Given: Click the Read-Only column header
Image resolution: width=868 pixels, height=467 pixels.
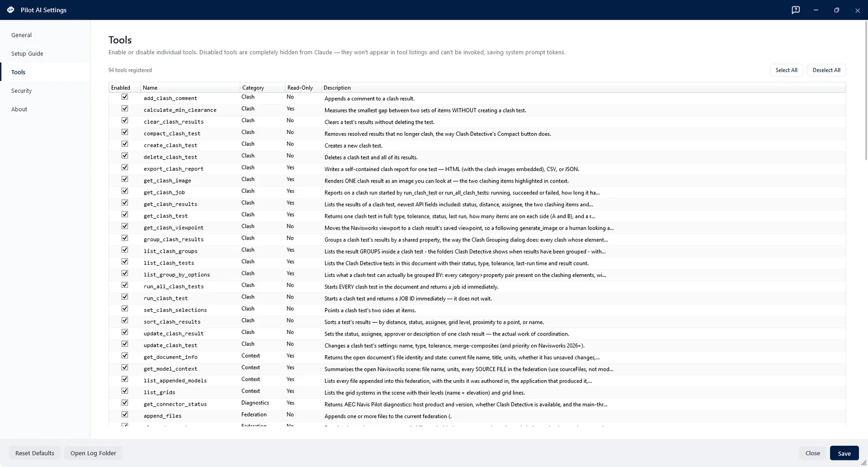Looking at the screenshot, I should click(x=303, y=87).
